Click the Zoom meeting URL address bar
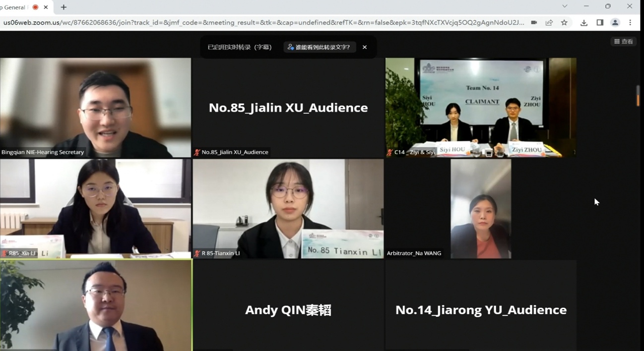Viewport: 644px width, 351px height. click(263, 23)
